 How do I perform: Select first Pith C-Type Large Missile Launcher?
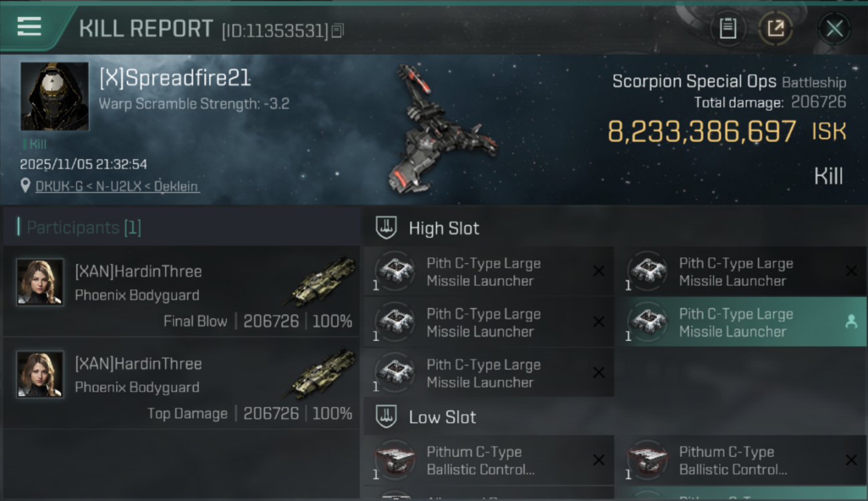pos(488,271)
